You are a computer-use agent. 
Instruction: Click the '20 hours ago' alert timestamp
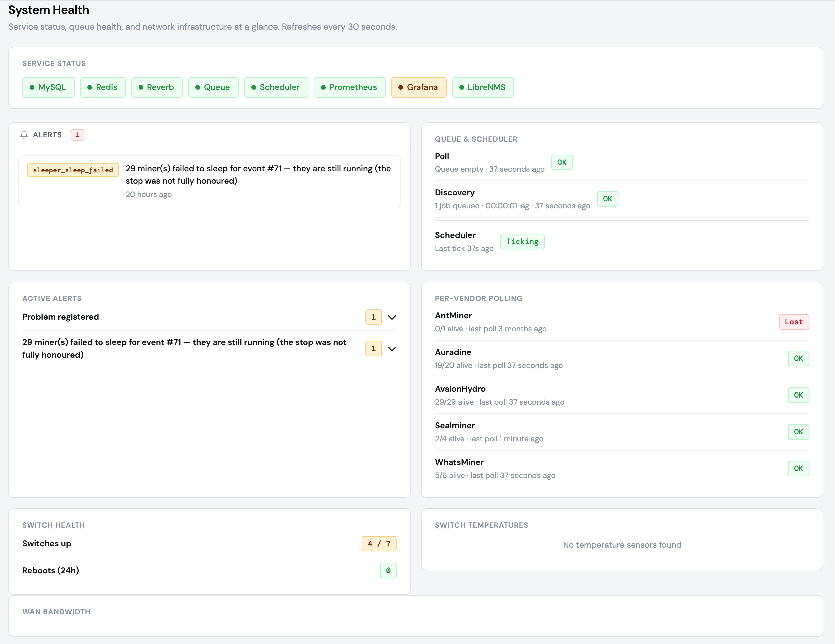pyautogui.click(x=149, y=195)
